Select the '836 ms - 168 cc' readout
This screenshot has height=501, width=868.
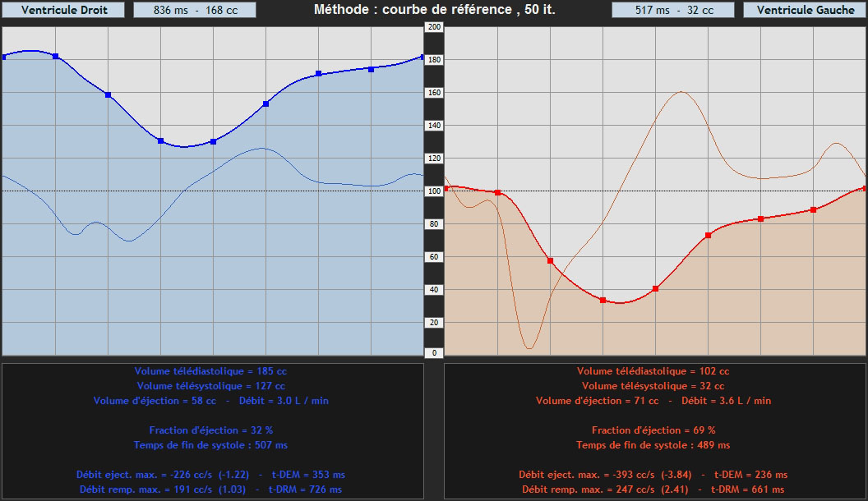pos(195,10)
